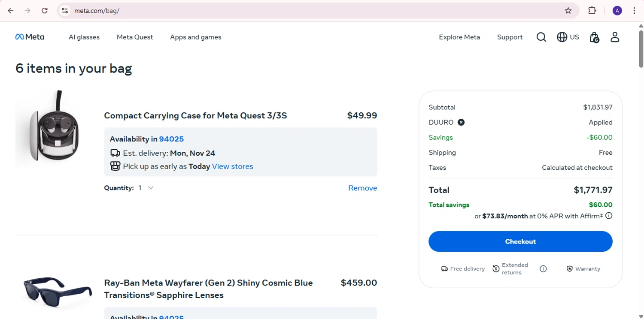Click the Extended returns clock icon

[496, 269]
